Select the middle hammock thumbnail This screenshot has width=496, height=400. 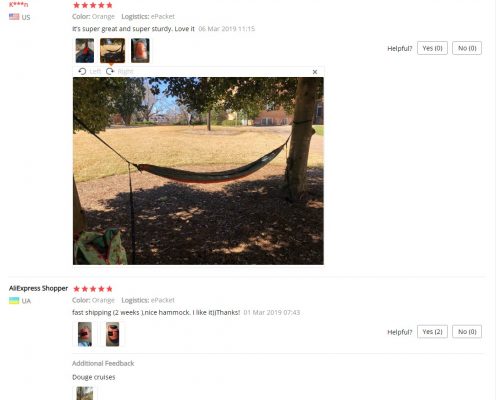click(112, 50)
